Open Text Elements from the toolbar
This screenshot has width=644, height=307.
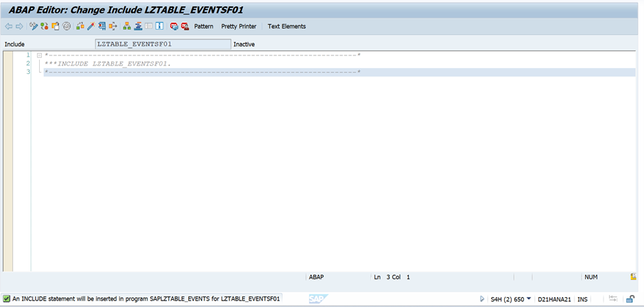287,26
